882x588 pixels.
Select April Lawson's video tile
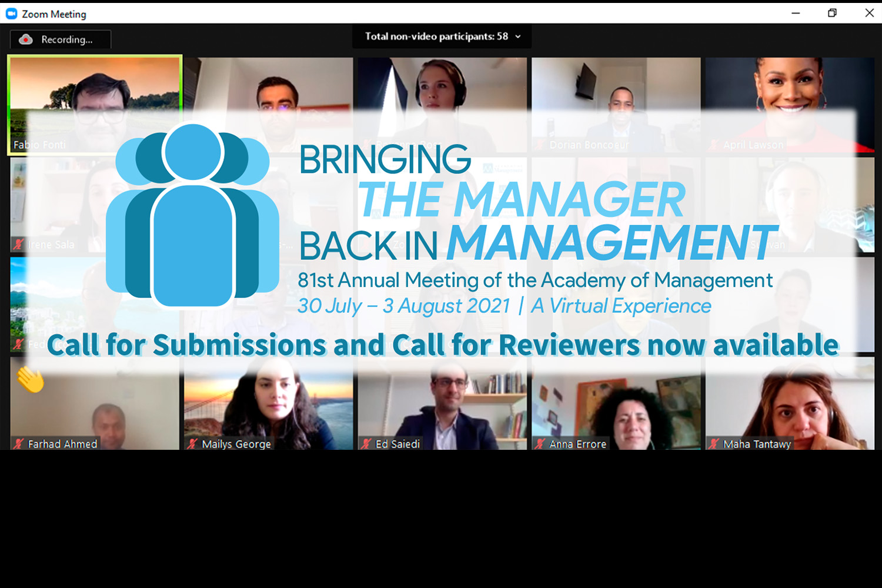tap(790, 105)
